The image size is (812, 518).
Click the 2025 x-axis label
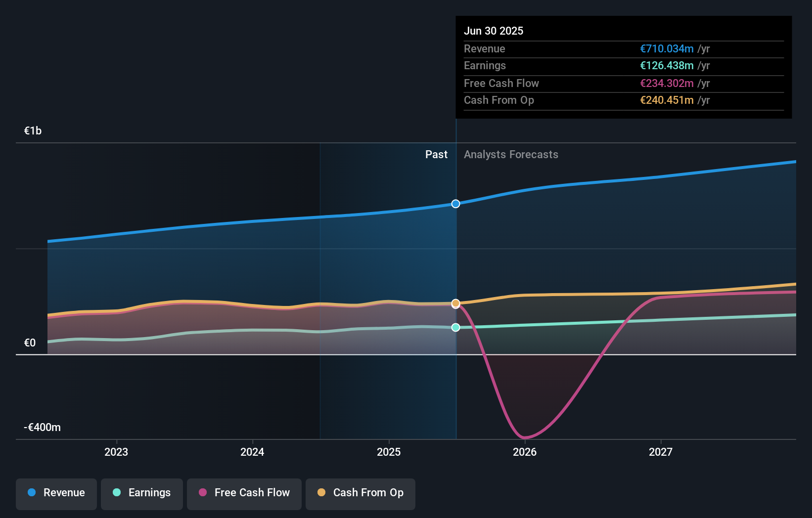tap(389, 452)
